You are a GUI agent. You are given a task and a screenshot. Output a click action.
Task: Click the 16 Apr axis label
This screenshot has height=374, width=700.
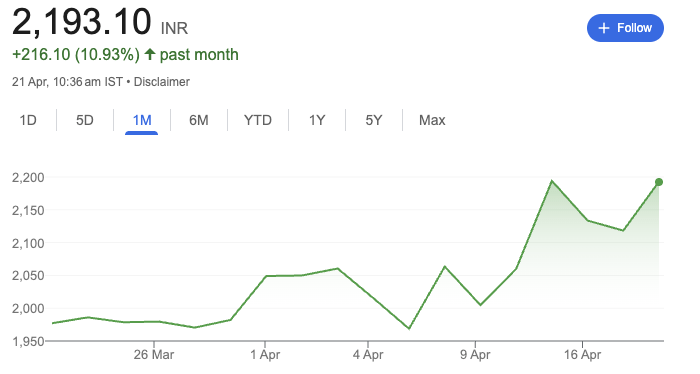click(x=582, y=355)
